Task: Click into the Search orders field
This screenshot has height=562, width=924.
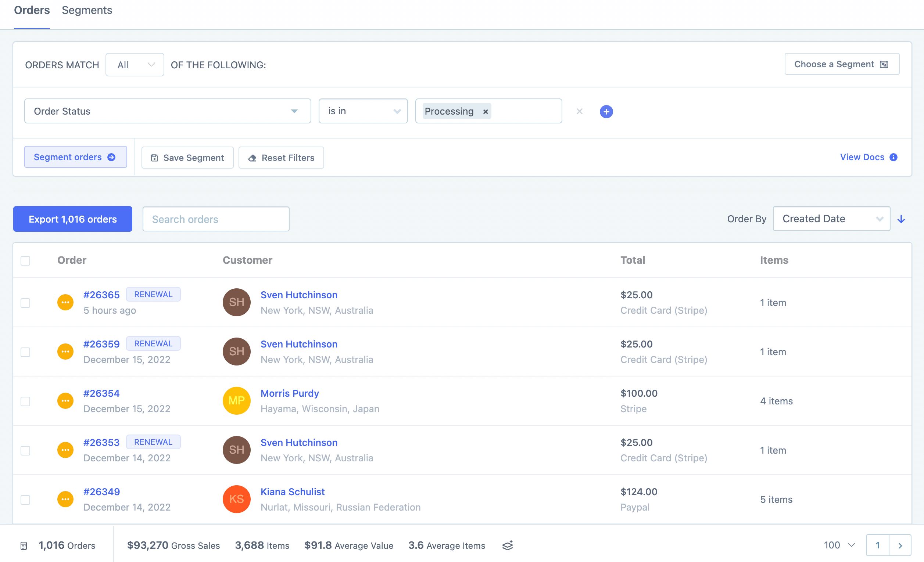Action: click(x=216, y=219)
